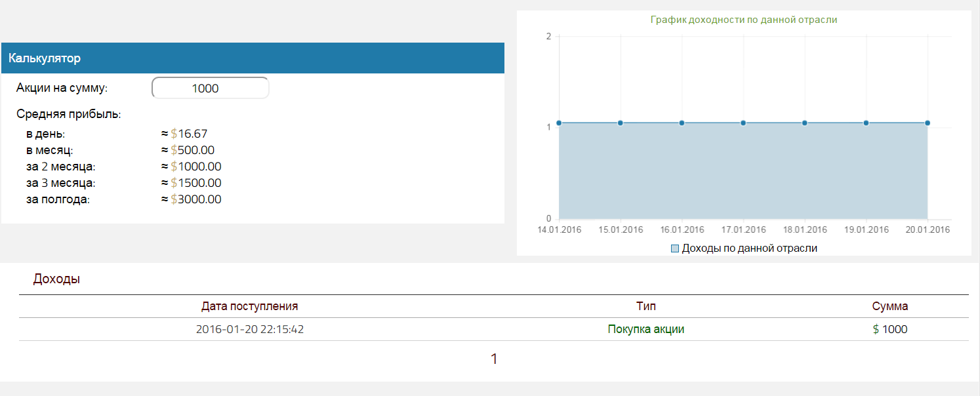Click the "$ 1000" amount in the income table
This screenshot has height=396, width=980.
(x=889, y=329)
